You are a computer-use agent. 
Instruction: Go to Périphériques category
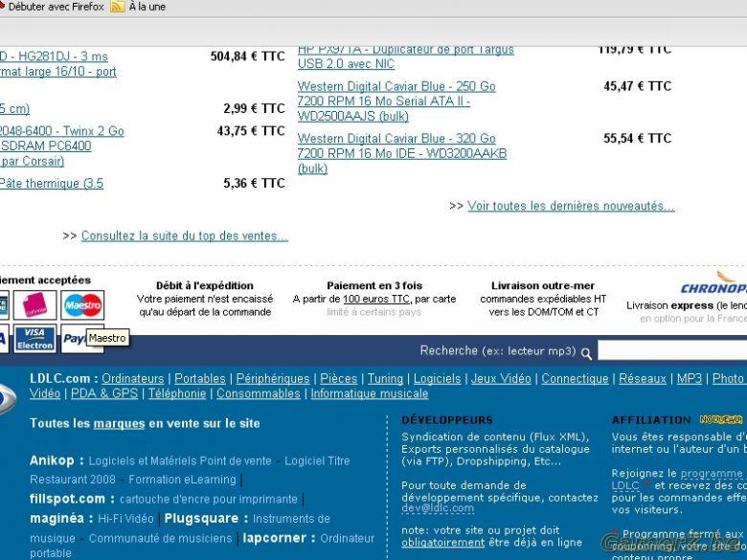[x=273, y=378]
